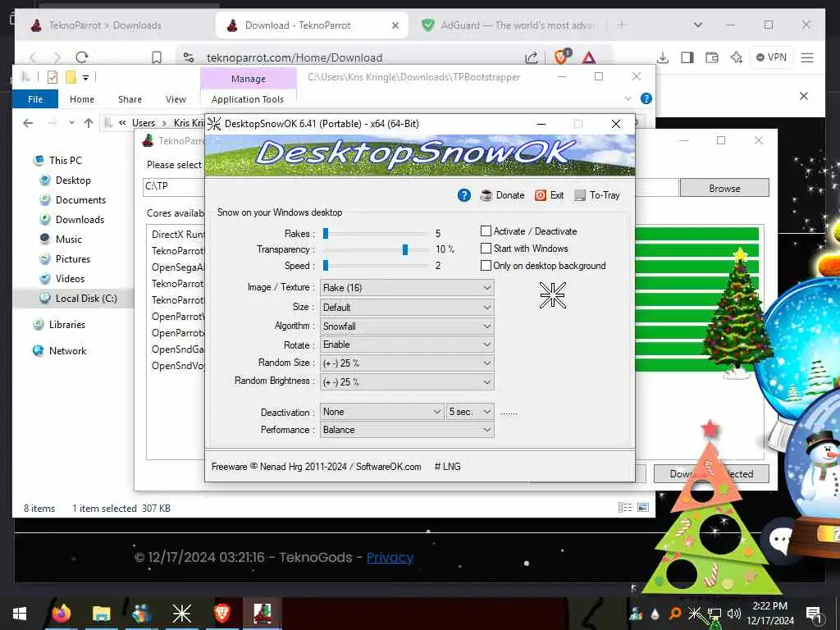
Task: Click Browse button in TeknoParrot installer
Action: click(x=724, y=188)
